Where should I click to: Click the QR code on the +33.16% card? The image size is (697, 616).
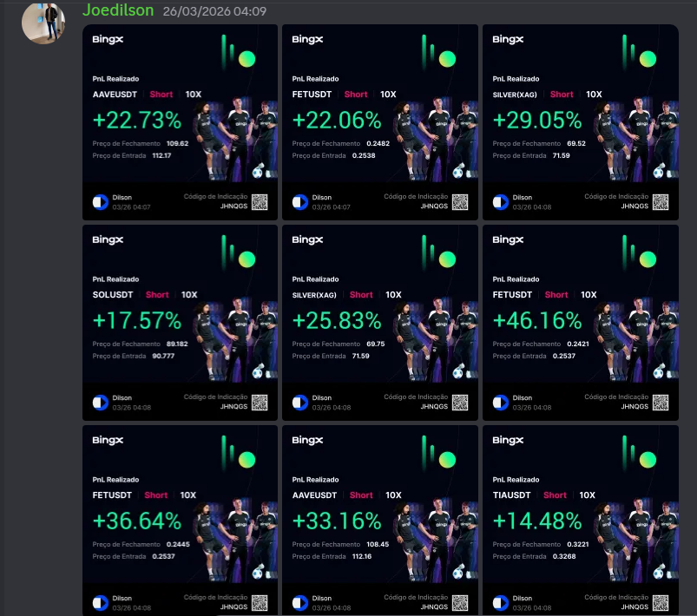coord(460,603)
